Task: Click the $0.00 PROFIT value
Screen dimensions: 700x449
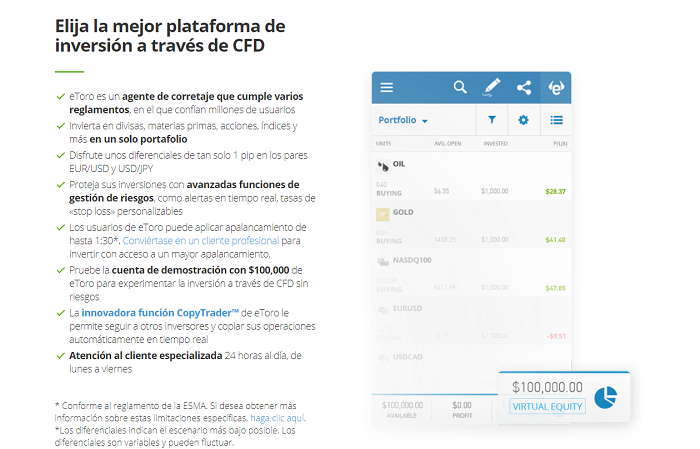Action: tap(462, 405)
